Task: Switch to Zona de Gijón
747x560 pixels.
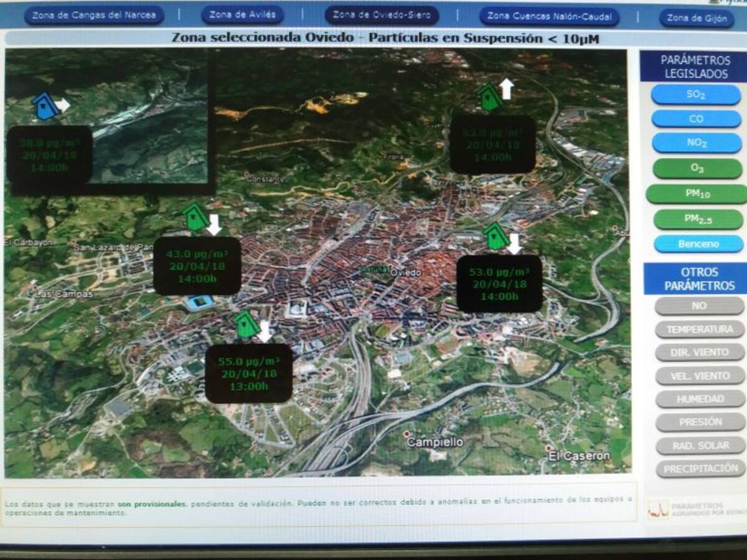Action: (x=696, y=18)
